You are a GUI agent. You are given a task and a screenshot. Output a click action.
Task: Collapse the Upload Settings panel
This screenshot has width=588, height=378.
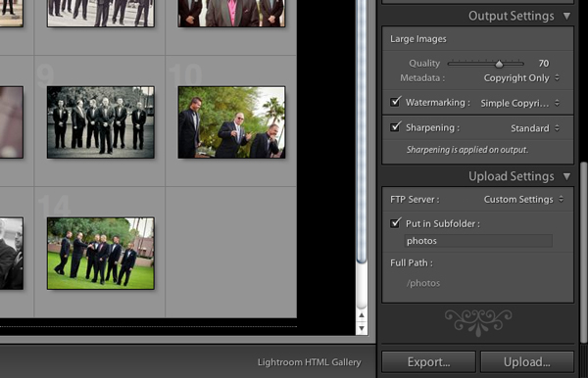point(566,176)
